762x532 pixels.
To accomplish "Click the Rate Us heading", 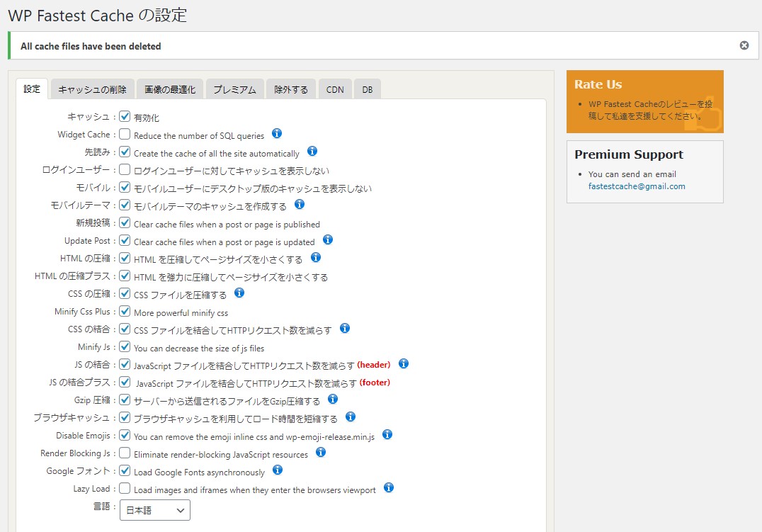I will [x=598, y=84].
